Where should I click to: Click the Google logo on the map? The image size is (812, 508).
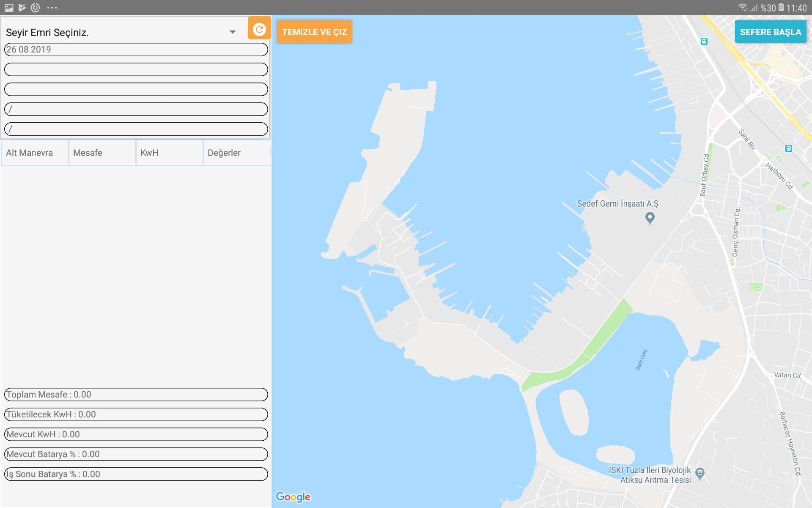[293, 497]
